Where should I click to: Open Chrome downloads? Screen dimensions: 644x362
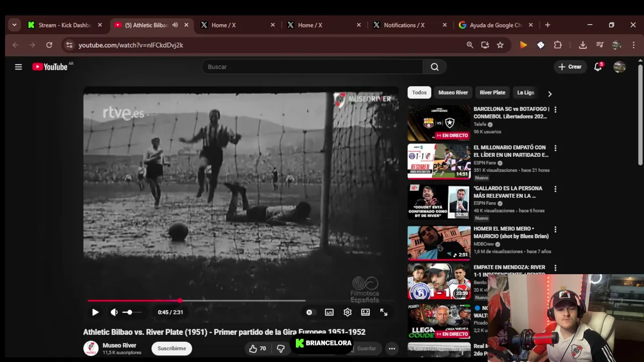point(583,45)
